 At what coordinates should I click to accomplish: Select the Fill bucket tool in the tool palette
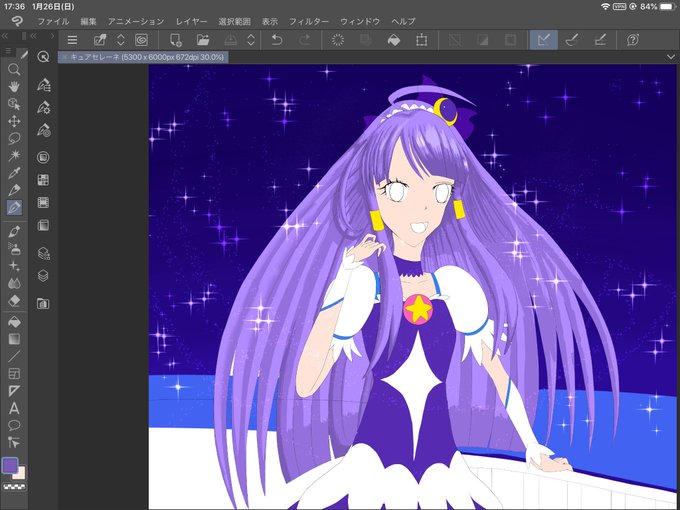coord(14,322)
